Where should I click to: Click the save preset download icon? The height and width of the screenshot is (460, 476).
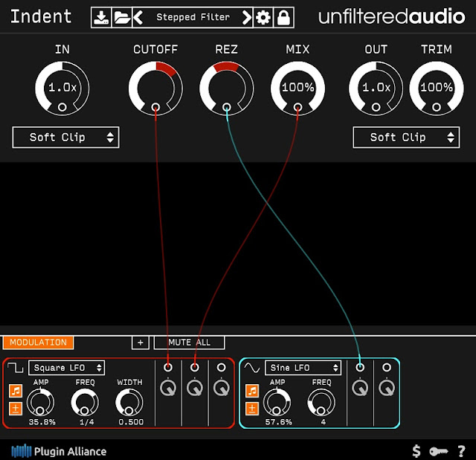101,18
